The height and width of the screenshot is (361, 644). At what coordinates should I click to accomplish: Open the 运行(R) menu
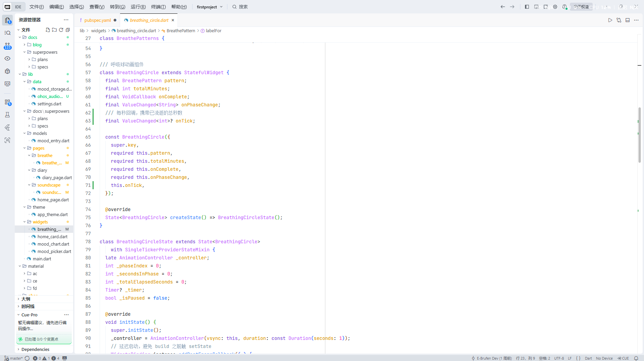click(x=138, y=7)
